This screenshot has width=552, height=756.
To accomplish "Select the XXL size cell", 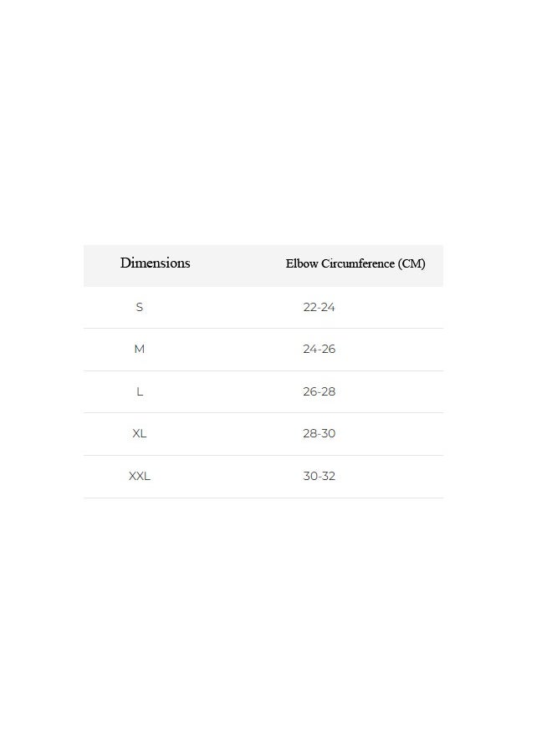I will [140, 476].
